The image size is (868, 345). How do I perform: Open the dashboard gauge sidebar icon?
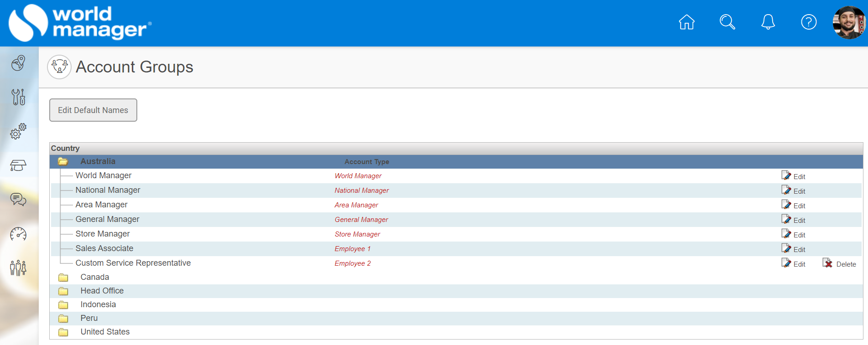tap(18, 234)
